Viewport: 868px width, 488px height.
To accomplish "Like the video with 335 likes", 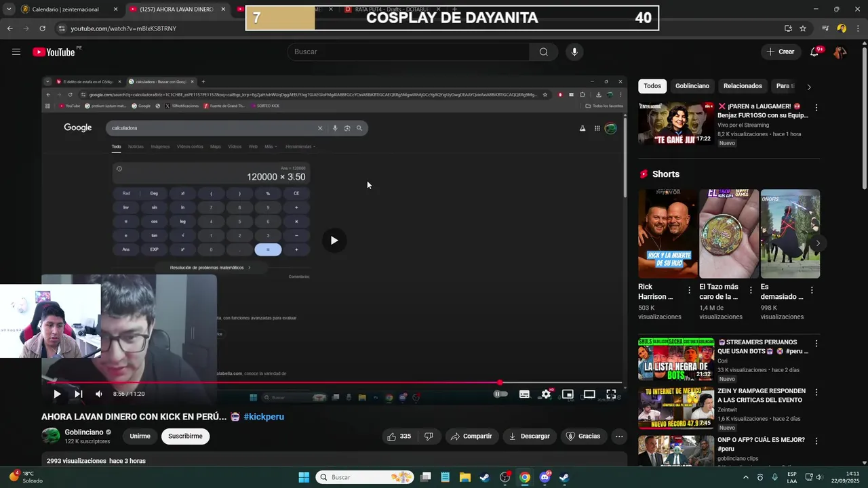I will [x=399, y=436].
